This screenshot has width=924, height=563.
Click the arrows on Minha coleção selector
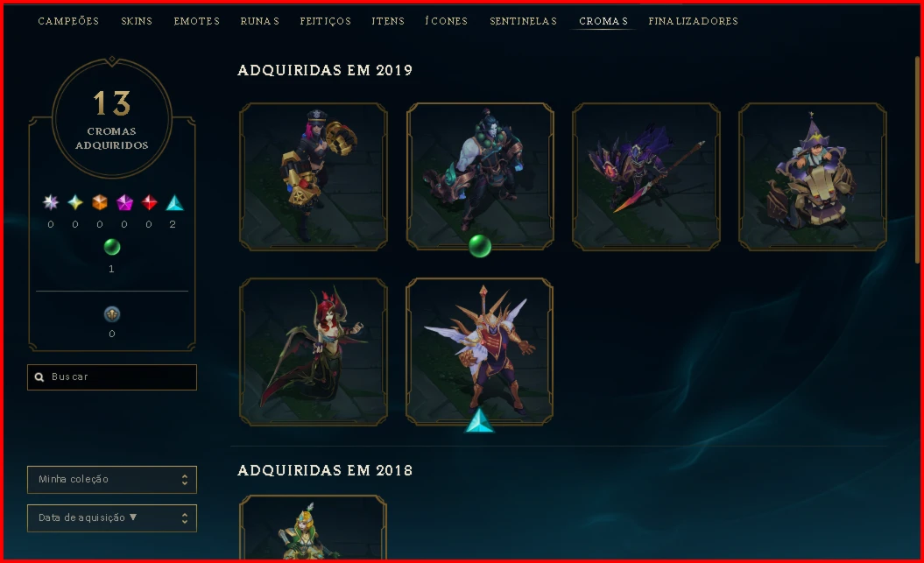pyautogui.click(x=185, y=479)
